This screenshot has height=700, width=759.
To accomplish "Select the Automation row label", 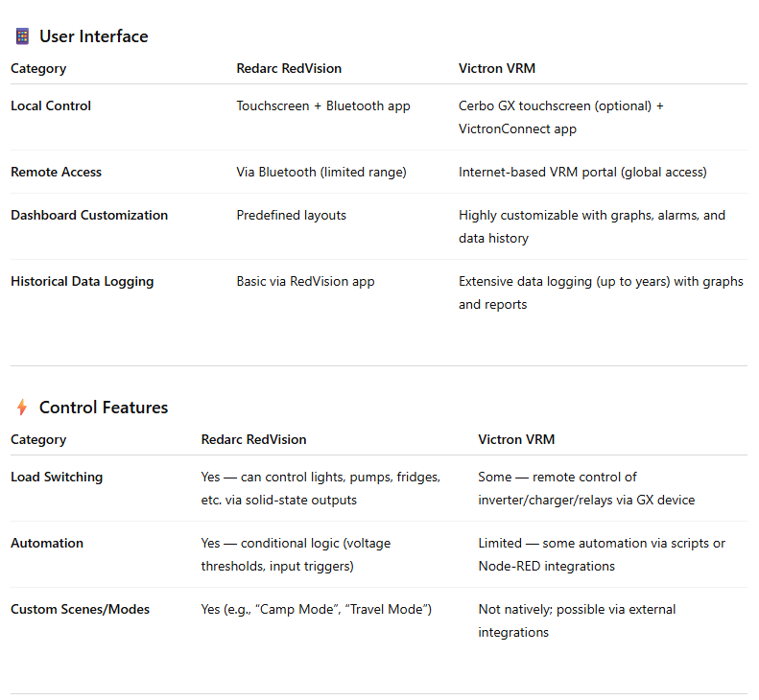I will click(47, 543).
